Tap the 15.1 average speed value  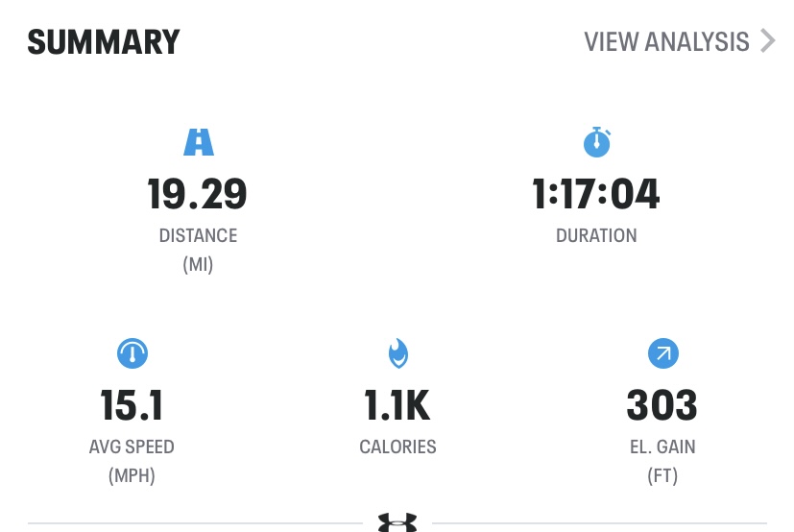pos(132,405)
